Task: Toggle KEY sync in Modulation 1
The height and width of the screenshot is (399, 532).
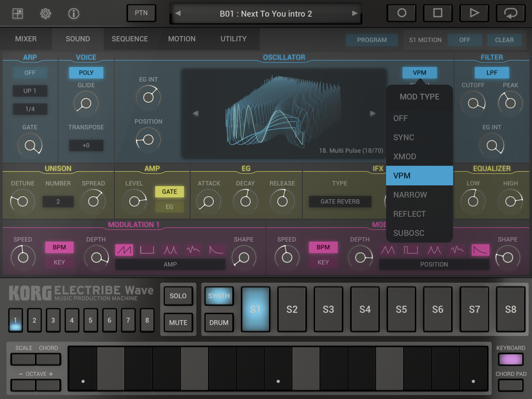Action: 59,262
